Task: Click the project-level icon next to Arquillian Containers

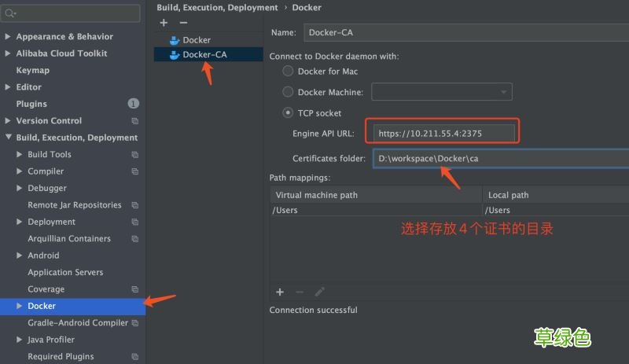Action: (135, 239)
